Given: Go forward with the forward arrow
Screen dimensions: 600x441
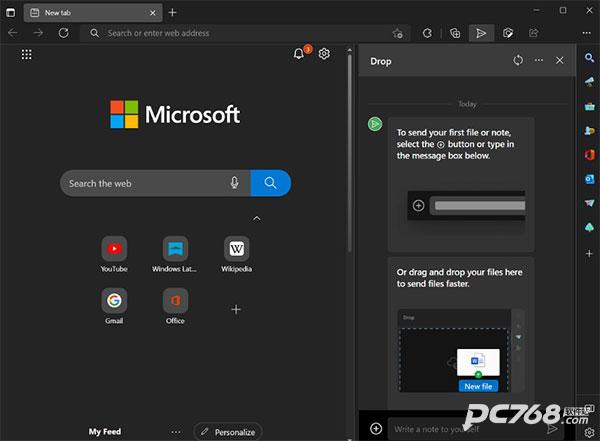Looking at the screenshot, I should [x=38, y=33].
